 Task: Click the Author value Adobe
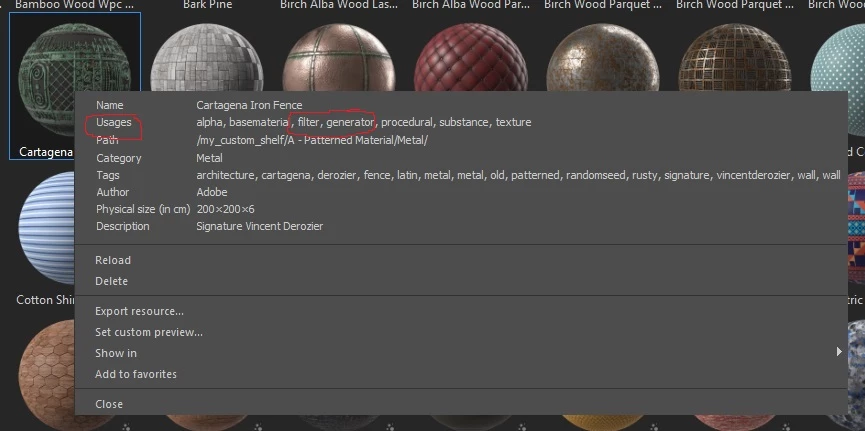212,192
